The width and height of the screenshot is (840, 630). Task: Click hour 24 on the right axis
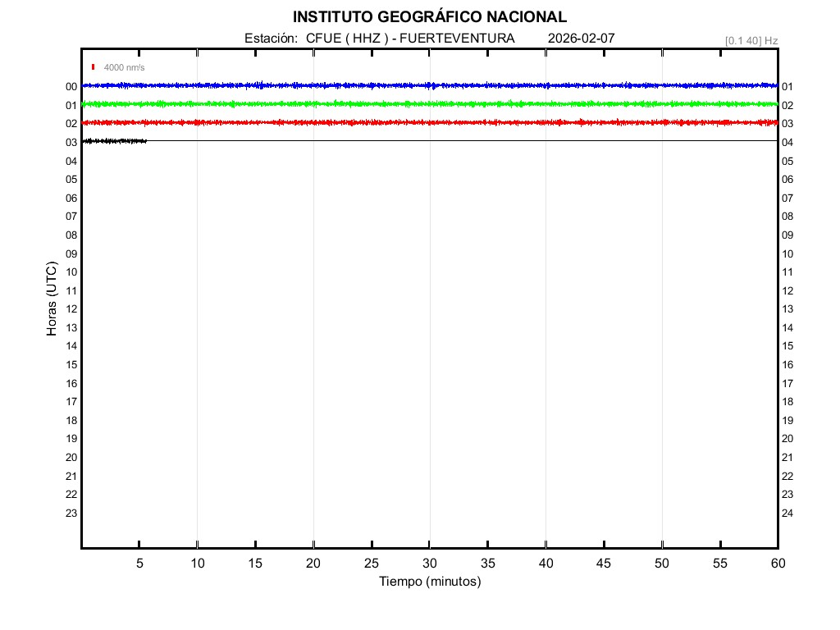[787, 514]
